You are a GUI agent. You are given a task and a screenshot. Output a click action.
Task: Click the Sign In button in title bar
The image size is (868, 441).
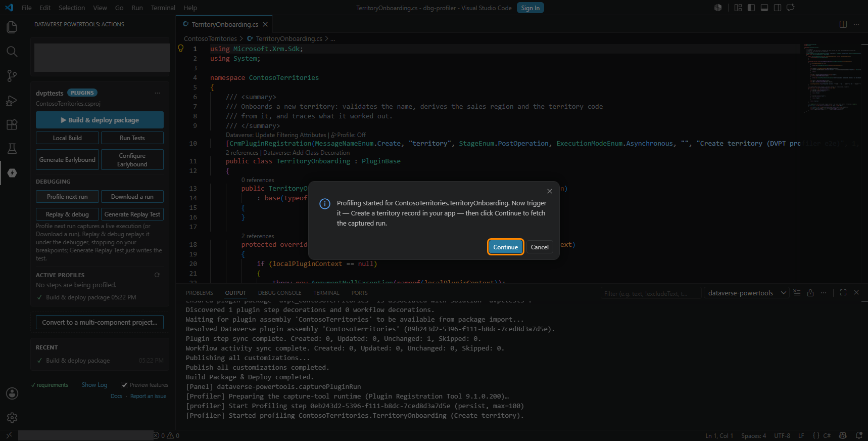530,8
